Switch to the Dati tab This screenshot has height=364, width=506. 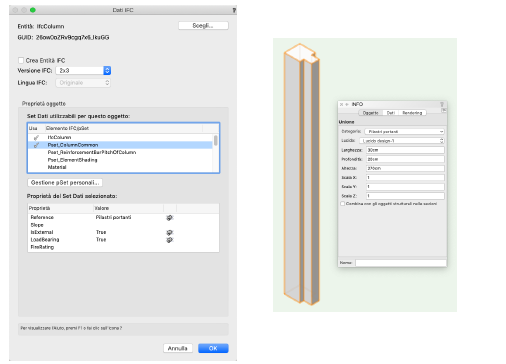pos(390,113)
